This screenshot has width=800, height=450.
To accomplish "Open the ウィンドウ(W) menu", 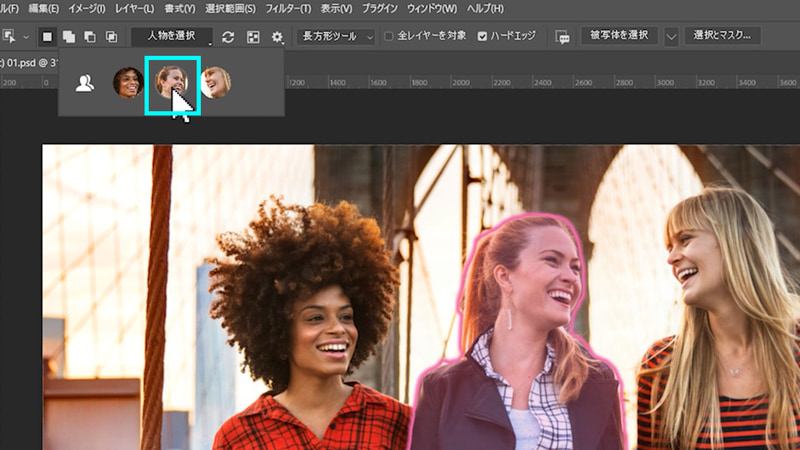I will click(x=432, y=9).
